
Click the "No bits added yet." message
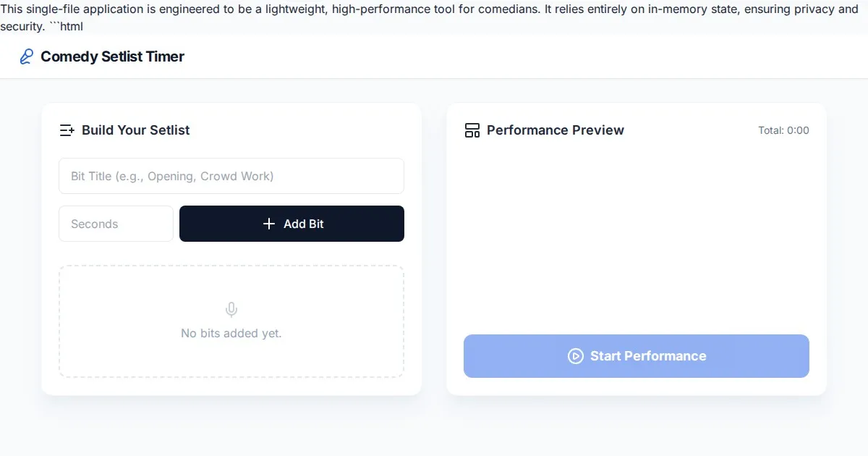(x=231, y=334)
